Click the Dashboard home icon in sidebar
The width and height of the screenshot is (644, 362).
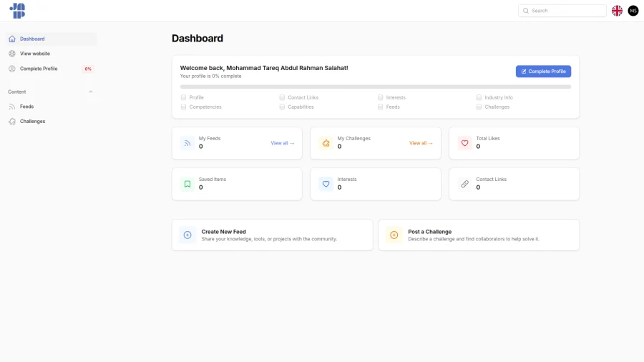click(x=12, y=39)
